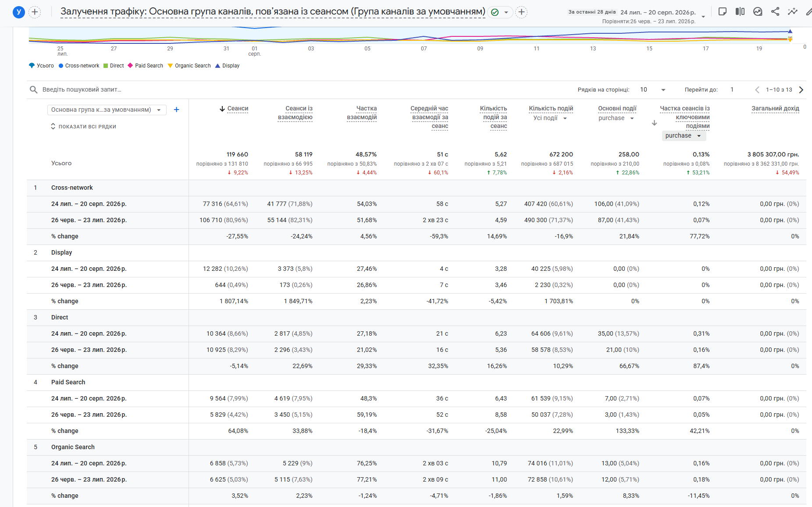Click ПОКАЗАТИ ВСІ РЯДКИ button
This screenshot has height=507, width=812.
(x=83, y=127)
